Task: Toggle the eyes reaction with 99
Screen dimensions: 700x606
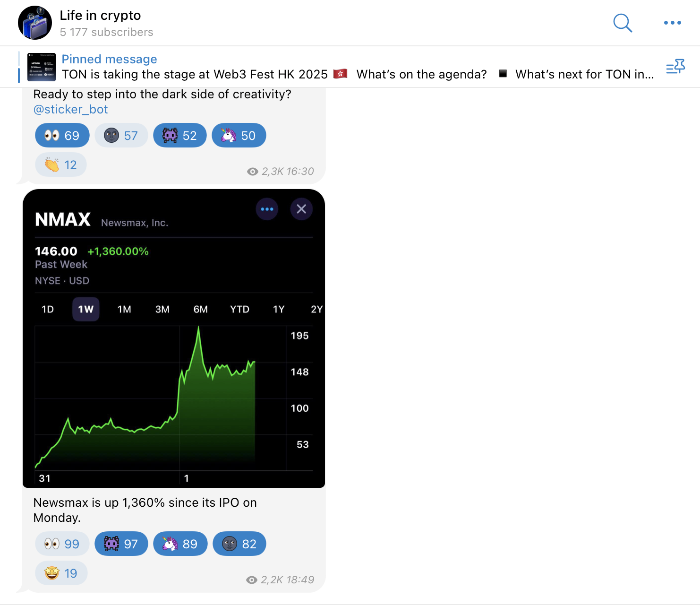Action: click(x=62, y=544)
